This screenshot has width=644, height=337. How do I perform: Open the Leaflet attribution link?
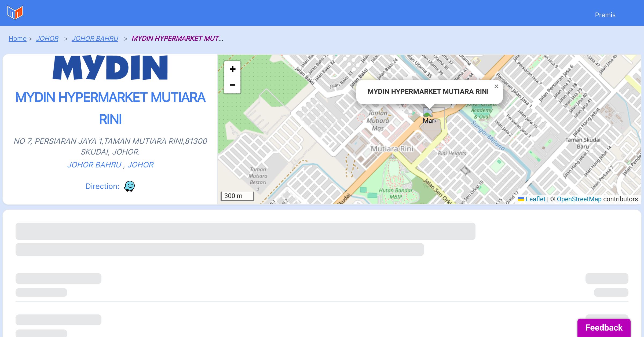point(535,199)
